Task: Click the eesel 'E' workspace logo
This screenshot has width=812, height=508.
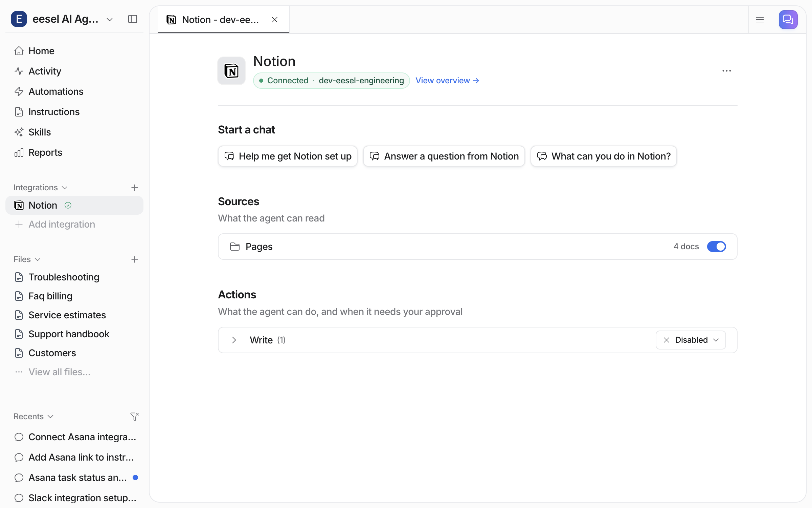Action: pyautogui.click(x=19, y=19)
